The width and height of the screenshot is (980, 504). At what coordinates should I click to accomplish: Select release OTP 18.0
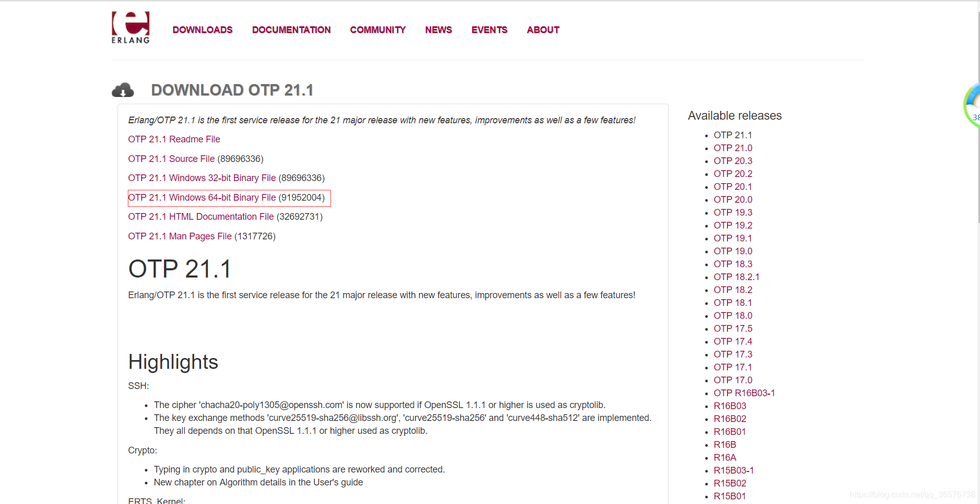tap(733, 316)
